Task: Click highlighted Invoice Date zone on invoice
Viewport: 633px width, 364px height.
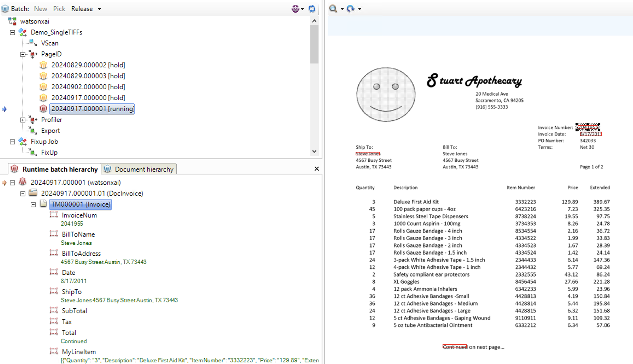Action: [591, 134]
